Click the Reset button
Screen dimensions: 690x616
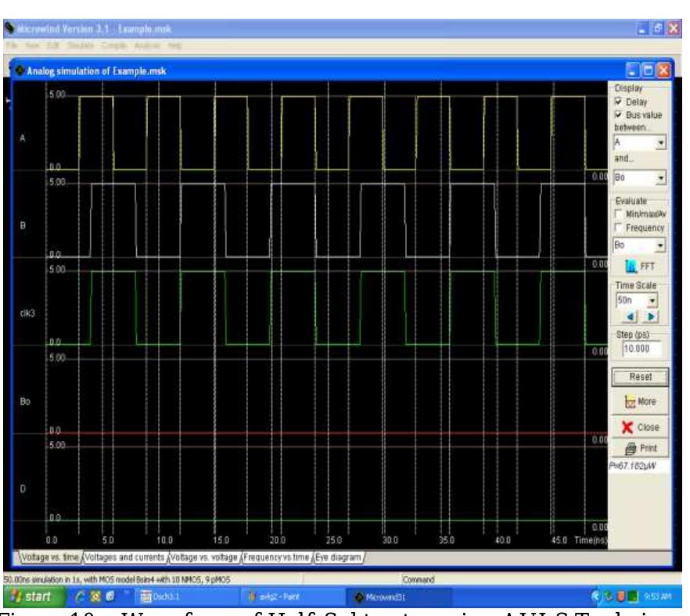[x=640, y=377]
